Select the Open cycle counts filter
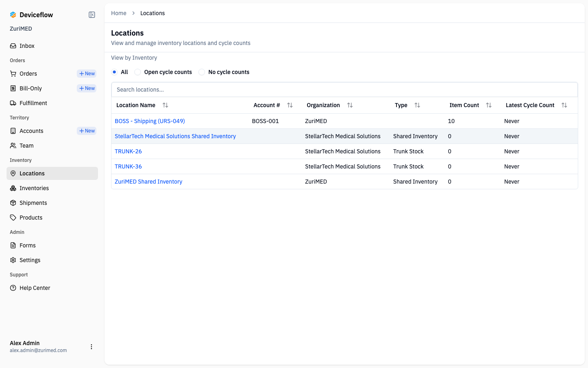Screen dimensions: 588x368 (x=138, y=72)
